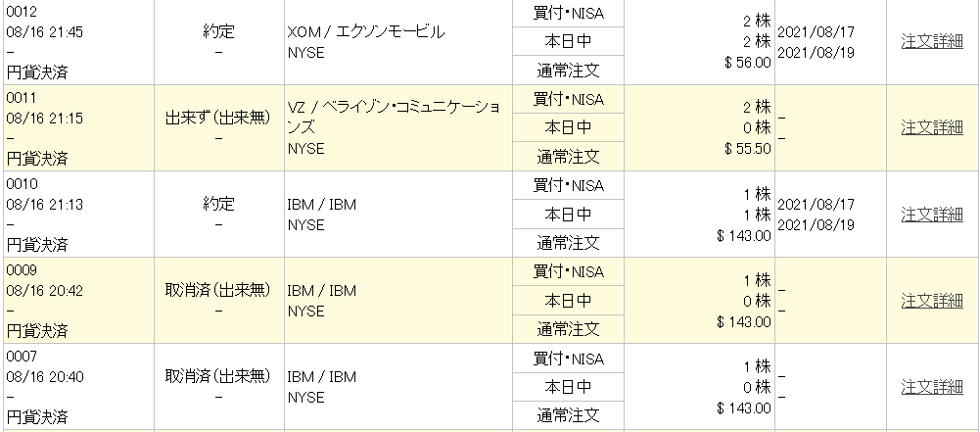Select the 取消済(出来無) status of order 0007

tap(217, 376)
